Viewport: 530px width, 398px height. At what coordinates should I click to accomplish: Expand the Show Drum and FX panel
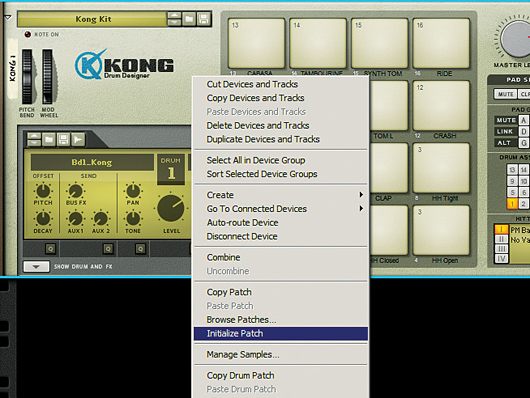(36, 266)
